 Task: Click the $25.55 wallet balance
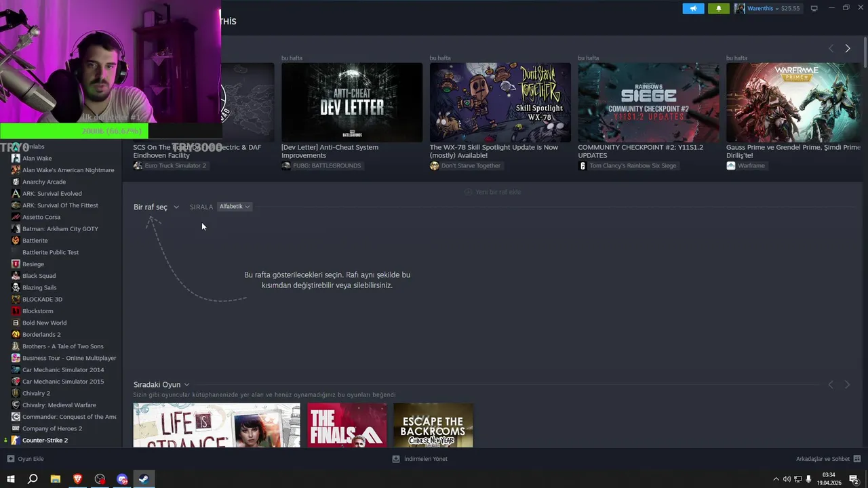(x=791, y=9)
